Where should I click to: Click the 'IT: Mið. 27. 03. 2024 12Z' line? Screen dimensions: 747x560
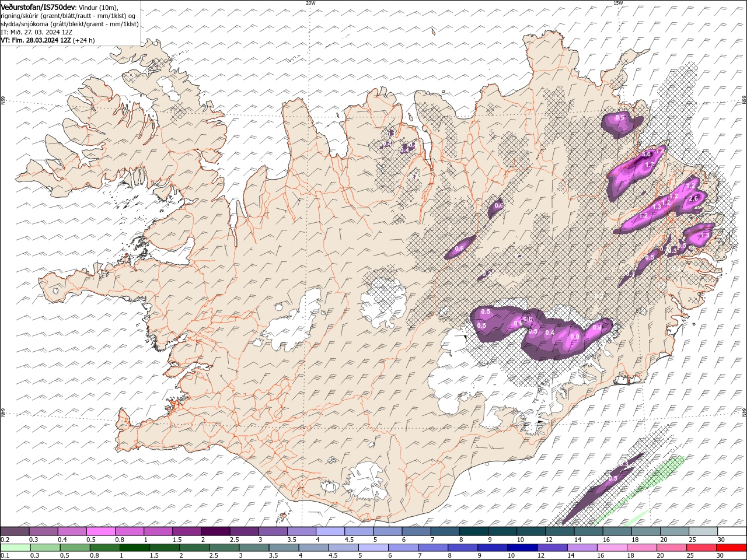(36, 32)
